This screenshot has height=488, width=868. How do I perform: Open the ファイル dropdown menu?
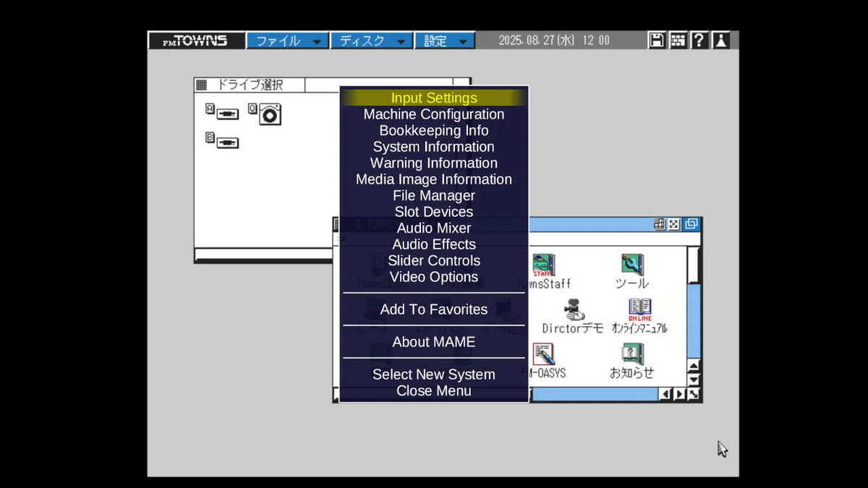point(288,40)
